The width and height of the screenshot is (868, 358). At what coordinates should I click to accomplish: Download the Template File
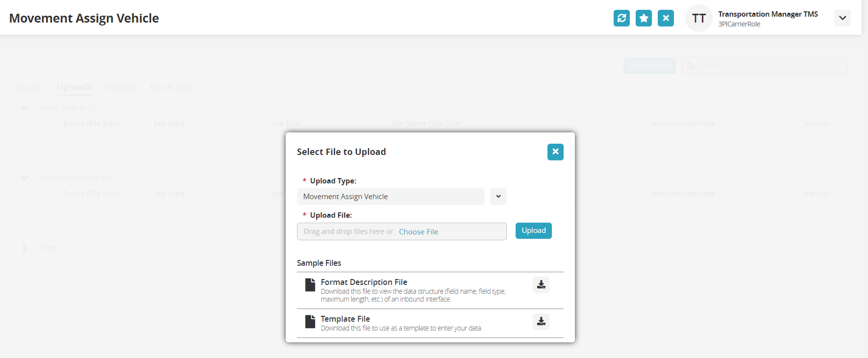(x=541, y=322)
